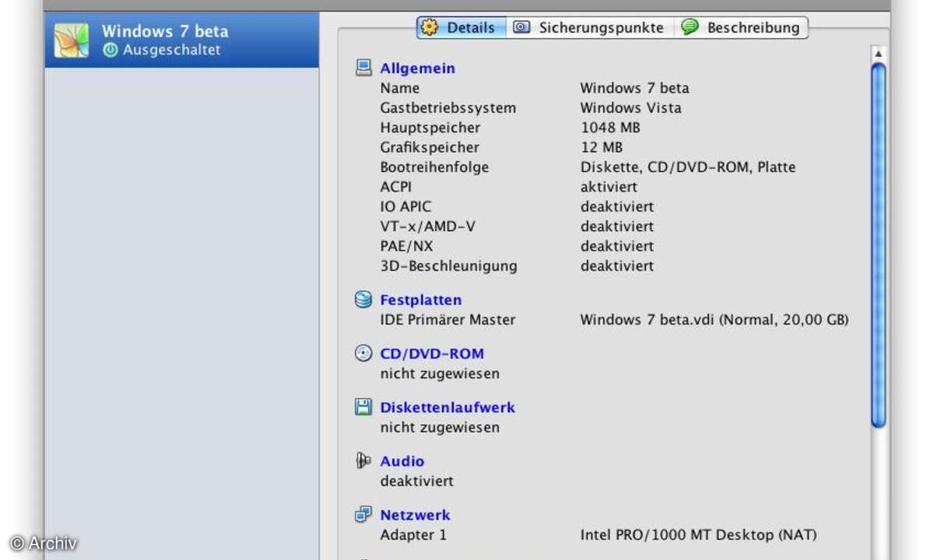Click the 'Bootreihenfolge' label
The height and width of the screenshot is (560, 934).
[434, 167]
